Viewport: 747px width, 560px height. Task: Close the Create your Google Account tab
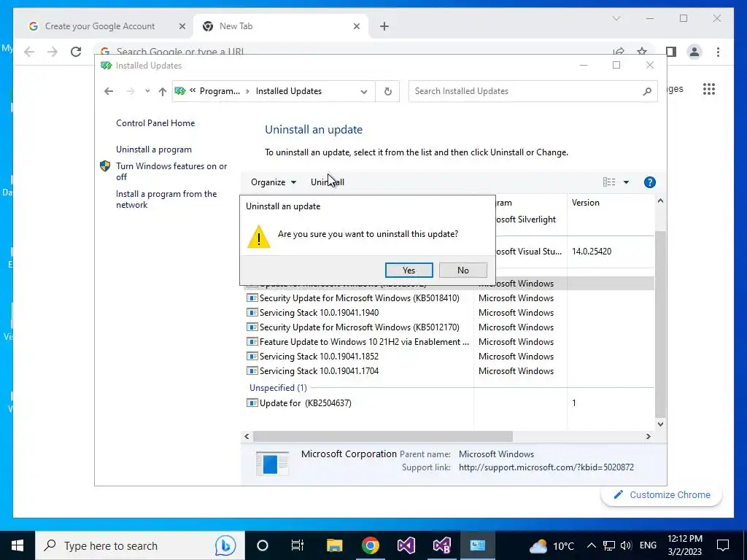tap(182, 26)
